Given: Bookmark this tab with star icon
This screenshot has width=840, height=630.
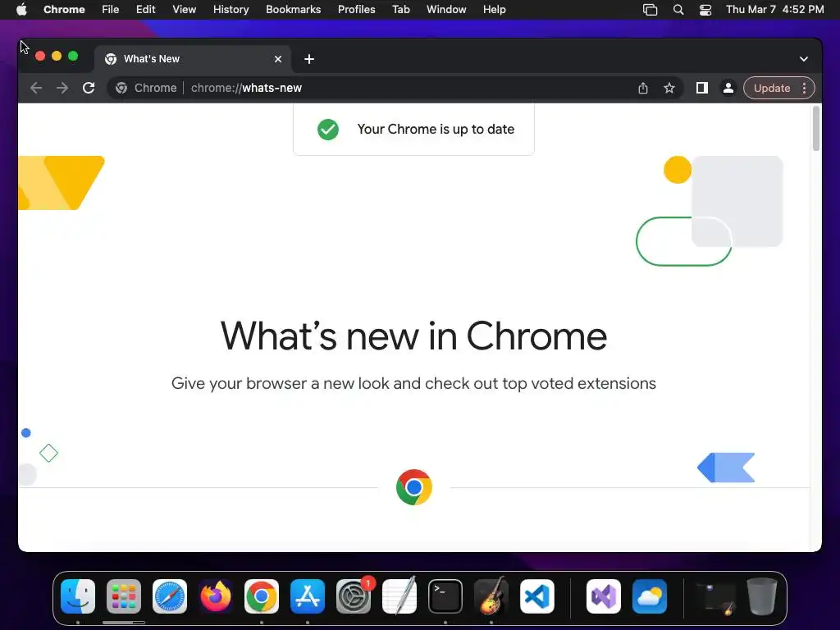Looking at the screenshot, I should tap(669, 88).
